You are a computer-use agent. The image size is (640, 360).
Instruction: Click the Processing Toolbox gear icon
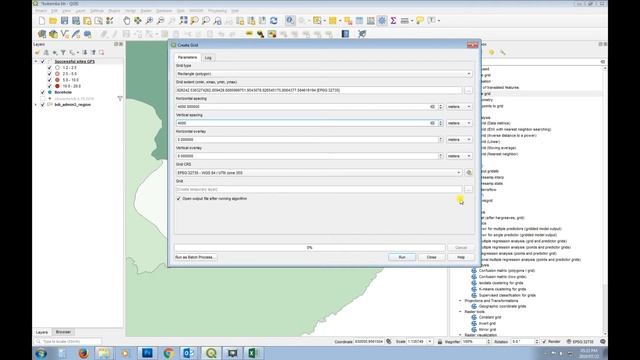pyautogui.click(x=382, y=20)
